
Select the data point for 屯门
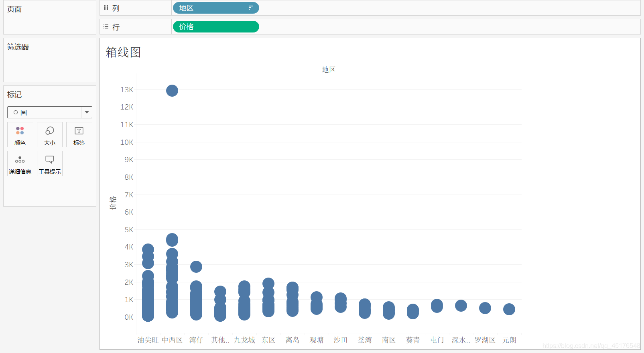(437, 306)
